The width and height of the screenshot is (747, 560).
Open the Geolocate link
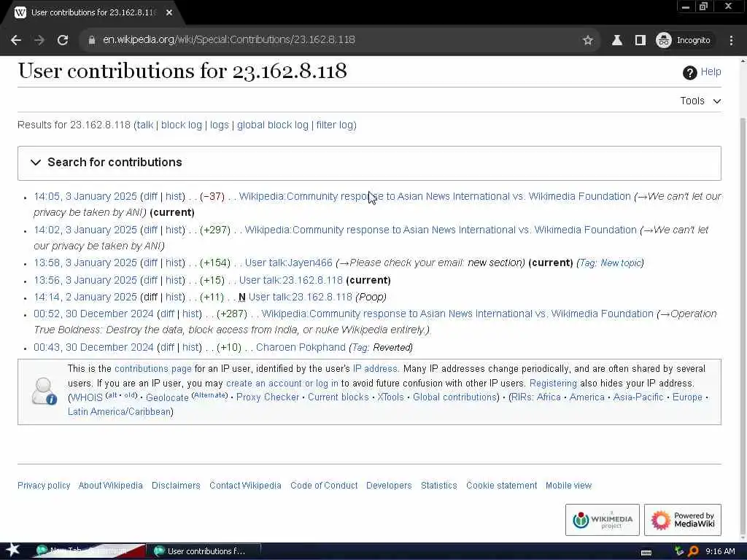point(167,397)
